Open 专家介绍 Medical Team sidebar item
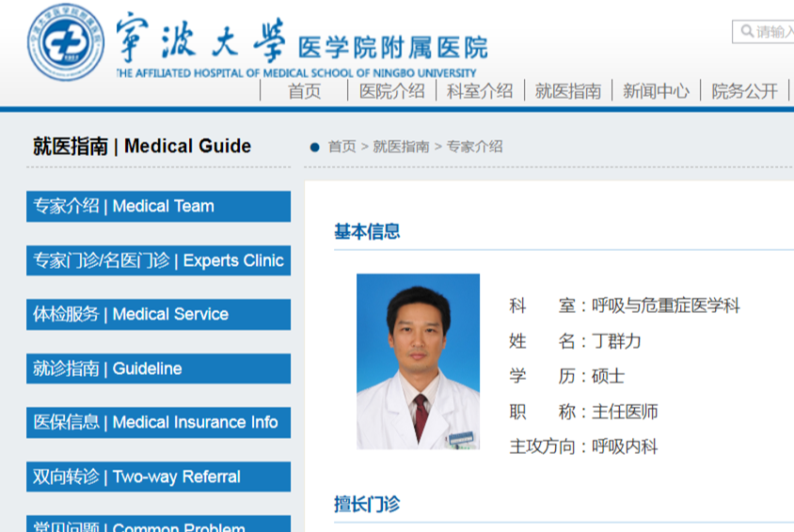The height and width of the screenshot is (532, 794). [158, 207]
